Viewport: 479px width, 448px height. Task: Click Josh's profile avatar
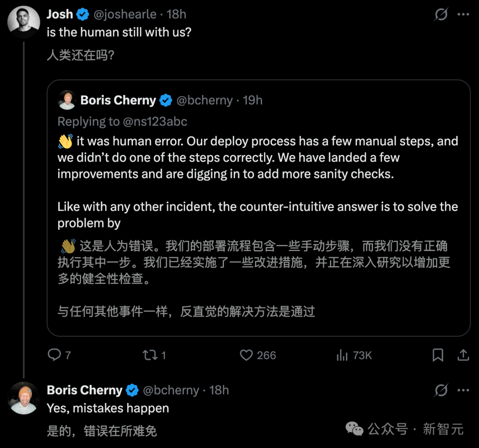[x=24, y=21]
